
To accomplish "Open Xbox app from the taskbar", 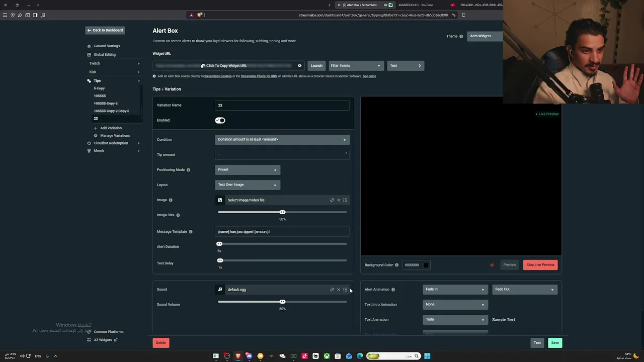I will (x=327, y=356).
